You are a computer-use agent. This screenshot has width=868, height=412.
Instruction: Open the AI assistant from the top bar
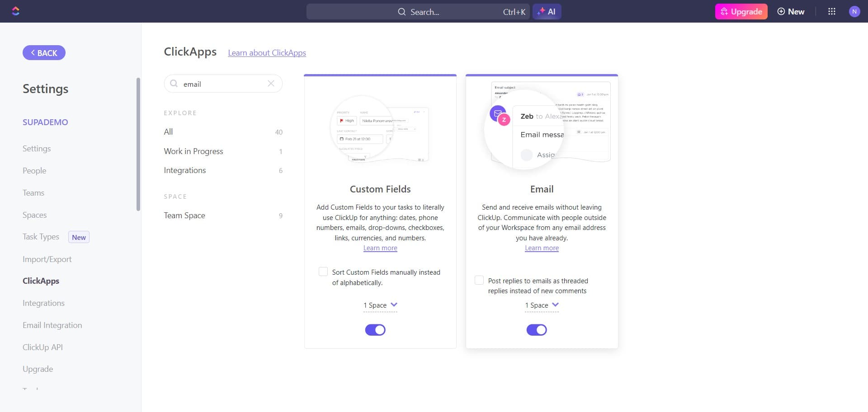click(x=547, y=11)
